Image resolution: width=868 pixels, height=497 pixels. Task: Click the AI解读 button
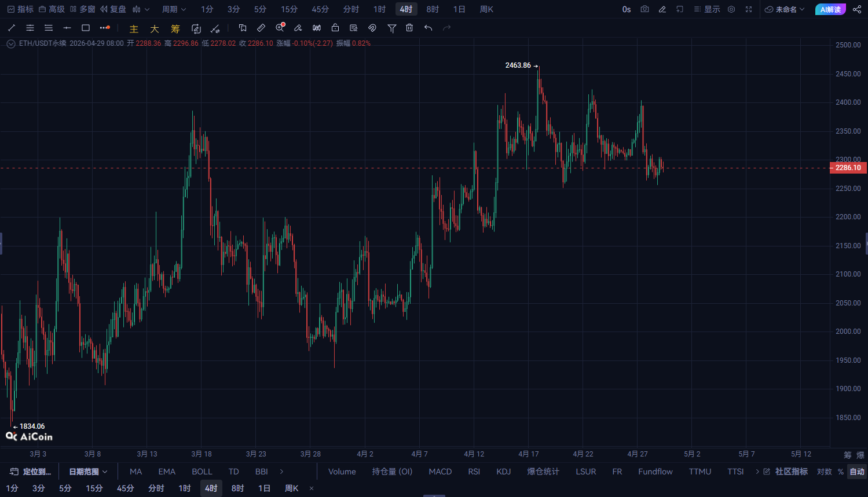tap(830, 9)
